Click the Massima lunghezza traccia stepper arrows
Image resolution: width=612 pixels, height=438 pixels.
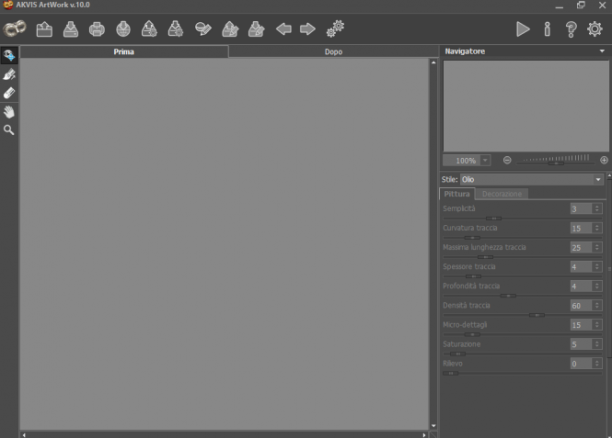pos(597,247)
